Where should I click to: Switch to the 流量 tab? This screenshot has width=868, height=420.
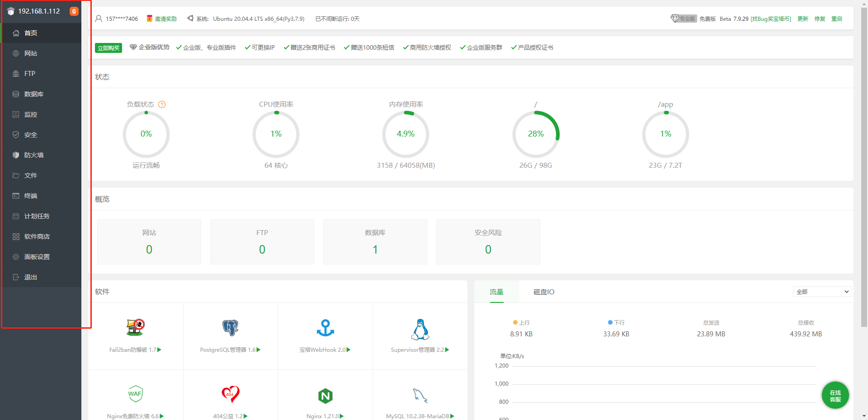tap(496, 292)
